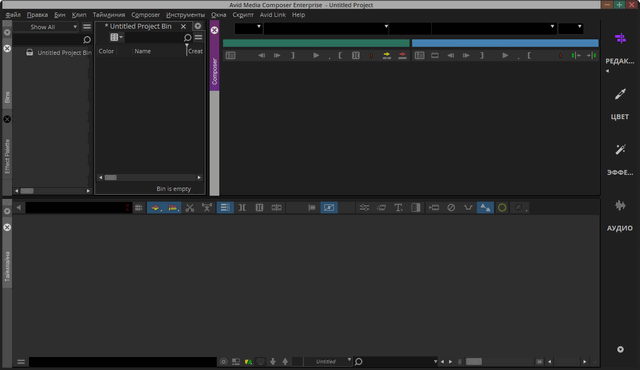Open the Avid Link menu
This screenshot has width=640, height=370.
(273, 15)
